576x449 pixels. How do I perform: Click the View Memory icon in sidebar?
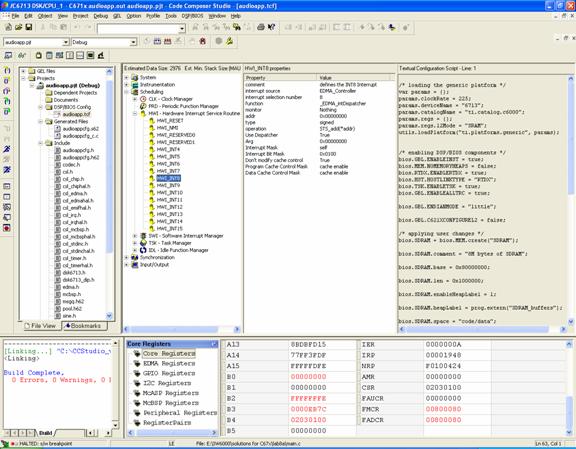click(7, 197)
